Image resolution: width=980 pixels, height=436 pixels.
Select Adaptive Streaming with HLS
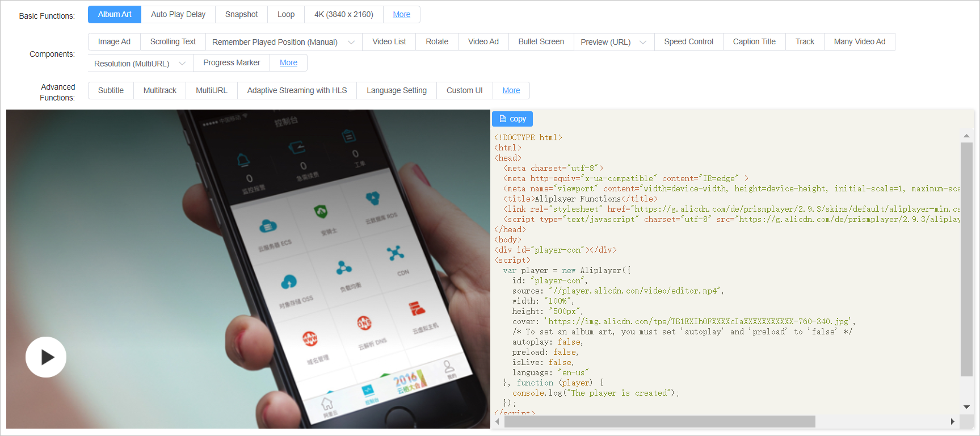(297, 91)
